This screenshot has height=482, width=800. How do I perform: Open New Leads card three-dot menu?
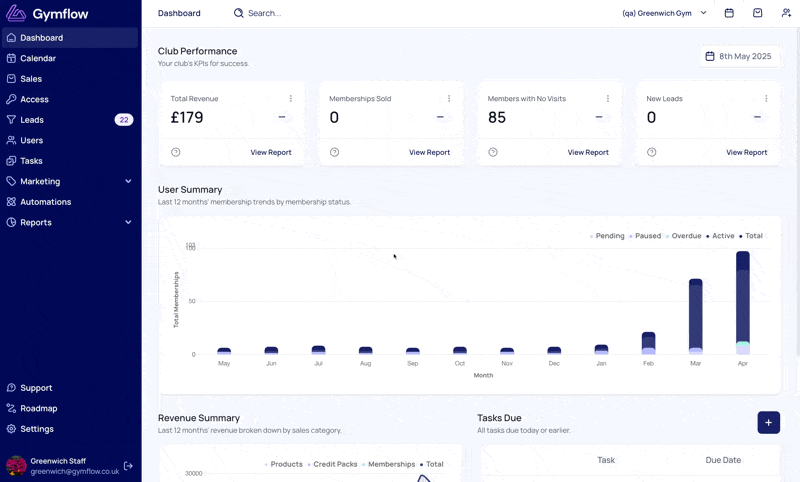coord(766,98)
